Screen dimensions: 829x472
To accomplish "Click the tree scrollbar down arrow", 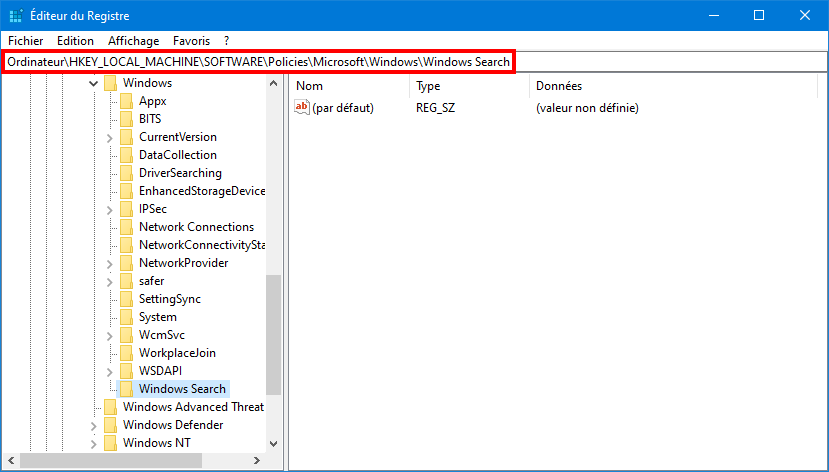I will click(x=273, y=444).
